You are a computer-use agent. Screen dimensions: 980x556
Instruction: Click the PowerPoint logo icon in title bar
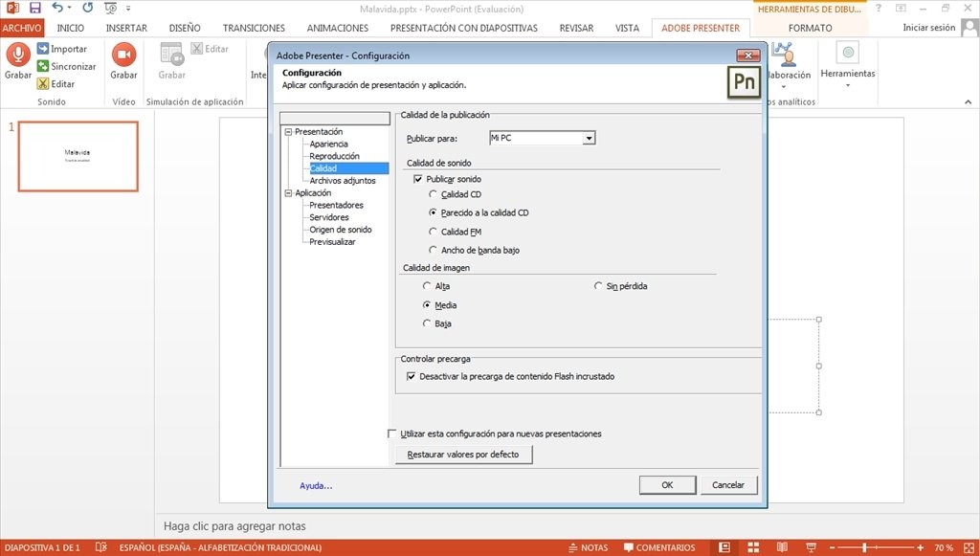pyautogui.click(x=11, y=8)
